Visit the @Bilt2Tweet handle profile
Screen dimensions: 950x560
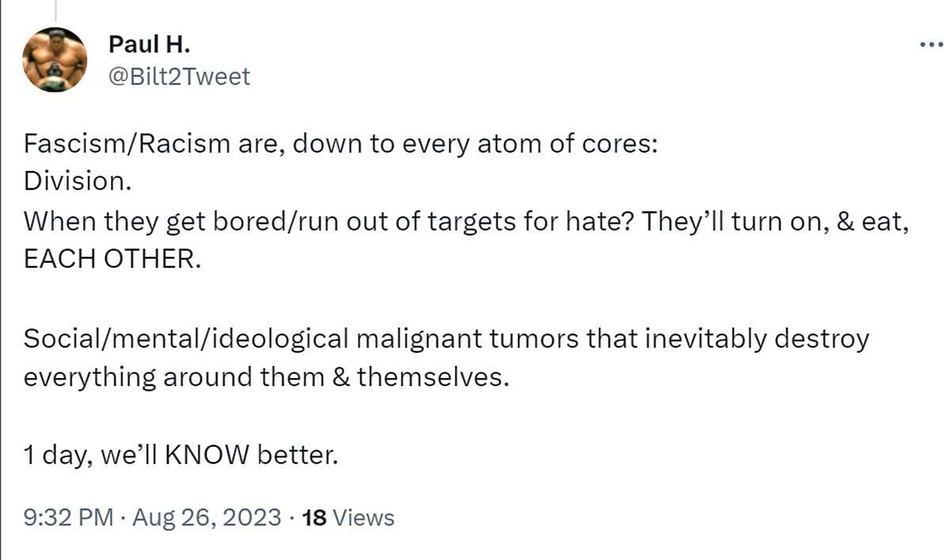click(x=179, y=77)
